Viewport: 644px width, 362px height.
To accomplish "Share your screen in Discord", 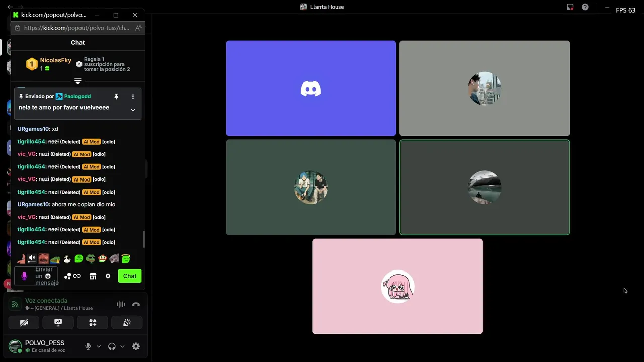I will click(x=58, y=323).
